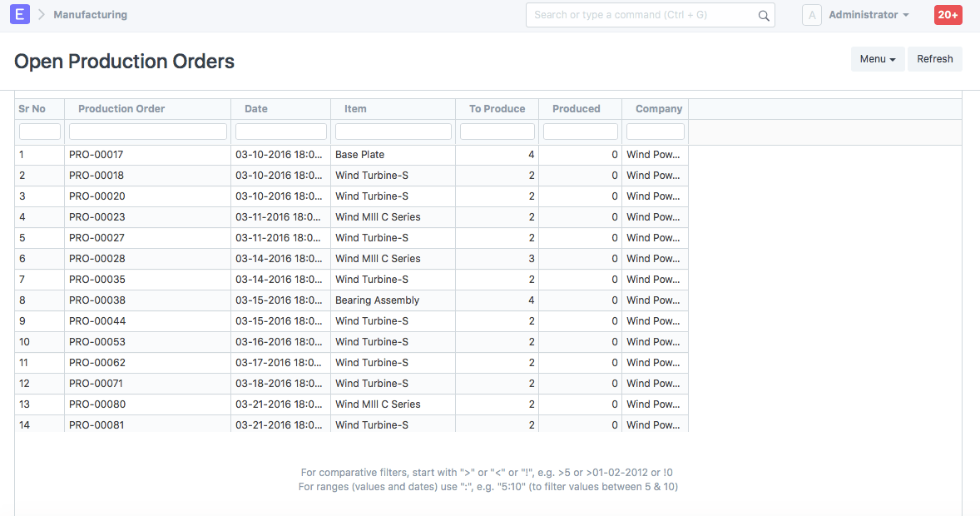This screenshot has width=980, height=516.
Task: Sort by the Company column header
Action: tap(658, 108)
